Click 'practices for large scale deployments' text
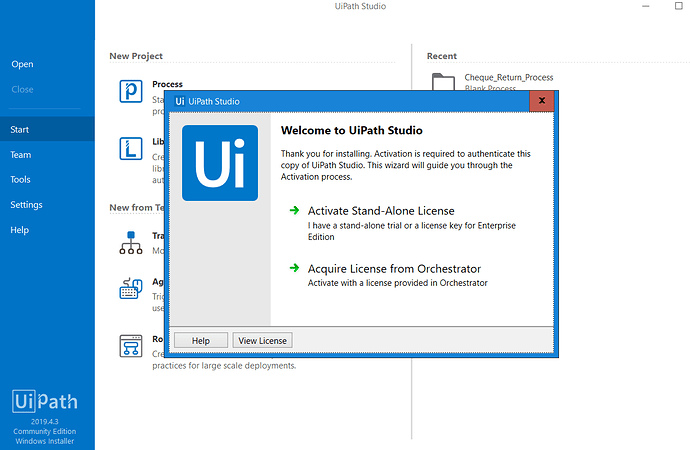Image resolution: width=690 pixels, height=450 pixels. pyautogui.click(x=224, y=366)
